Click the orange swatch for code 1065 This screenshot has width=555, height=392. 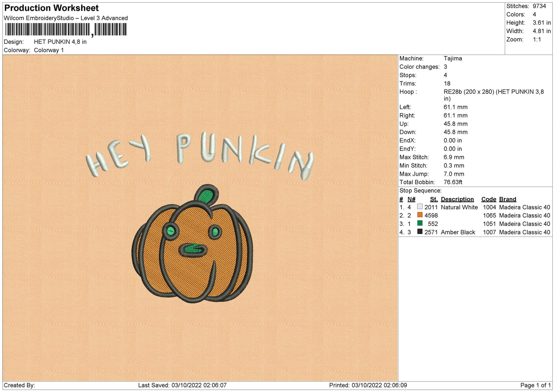point(420,215)
